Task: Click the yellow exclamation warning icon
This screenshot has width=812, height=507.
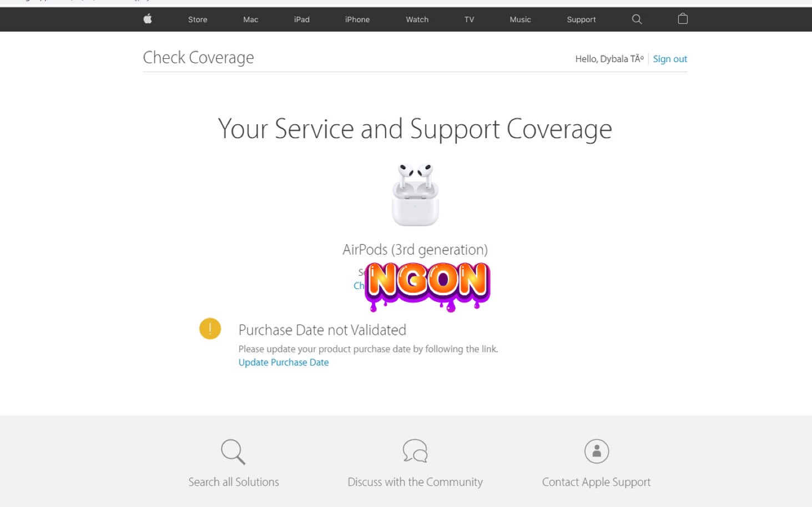Action: point(210,328)
